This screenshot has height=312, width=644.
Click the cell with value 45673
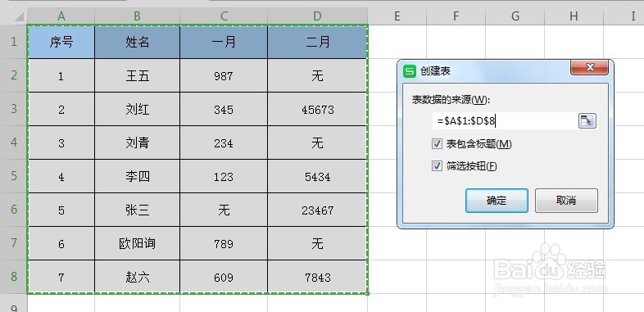coord(317,109)
